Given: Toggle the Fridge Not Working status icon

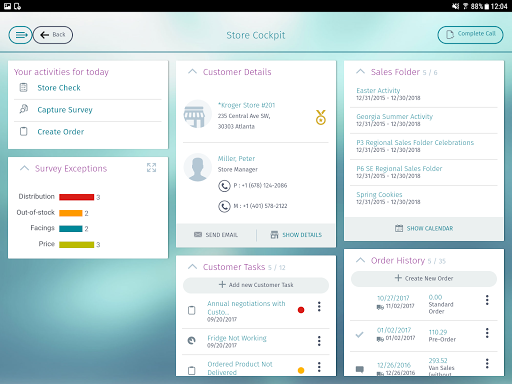Looking at the screenshot, I should click(192, 340).
